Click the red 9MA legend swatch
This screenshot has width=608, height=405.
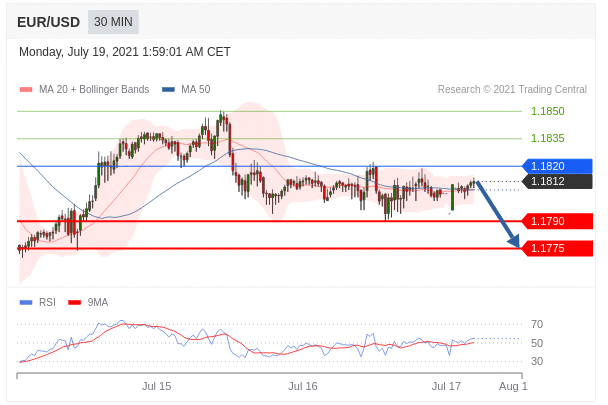click(x=75, y=302)
